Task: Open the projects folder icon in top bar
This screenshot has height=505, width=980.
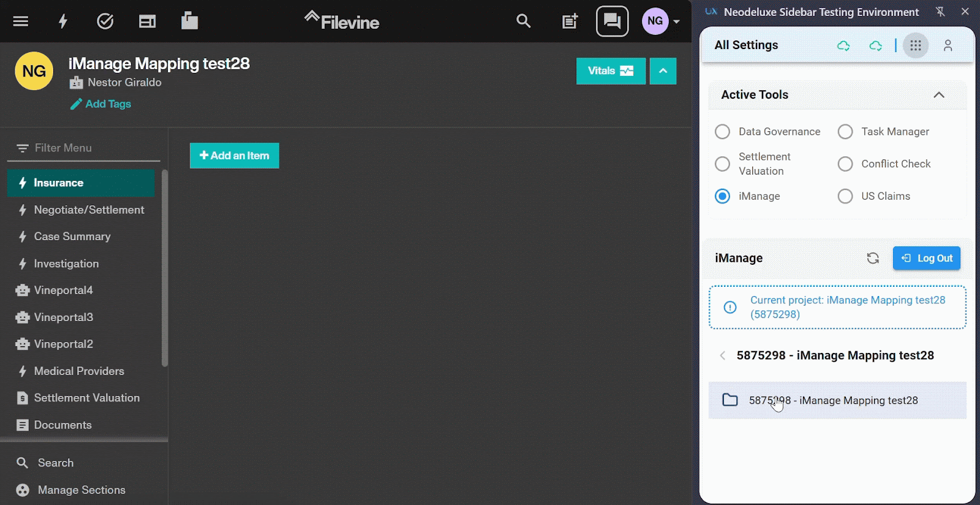Action: (190, 21)
